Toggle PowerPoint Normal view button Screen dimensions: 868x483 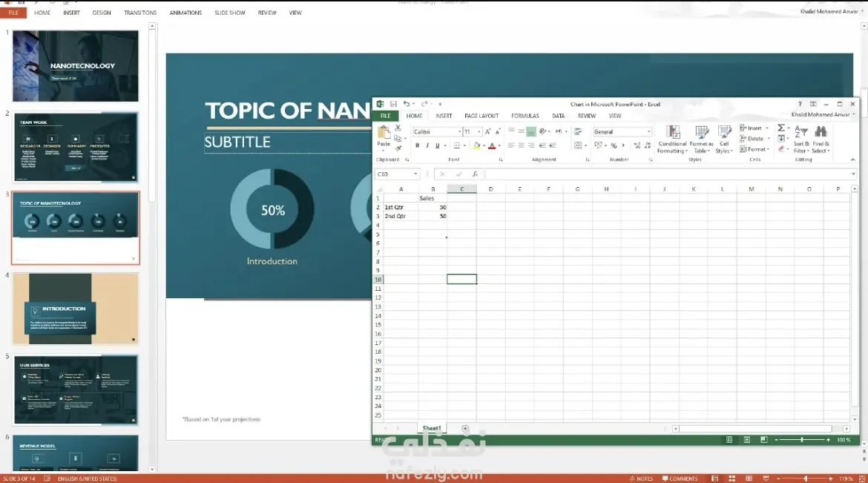tap(714, 478)
